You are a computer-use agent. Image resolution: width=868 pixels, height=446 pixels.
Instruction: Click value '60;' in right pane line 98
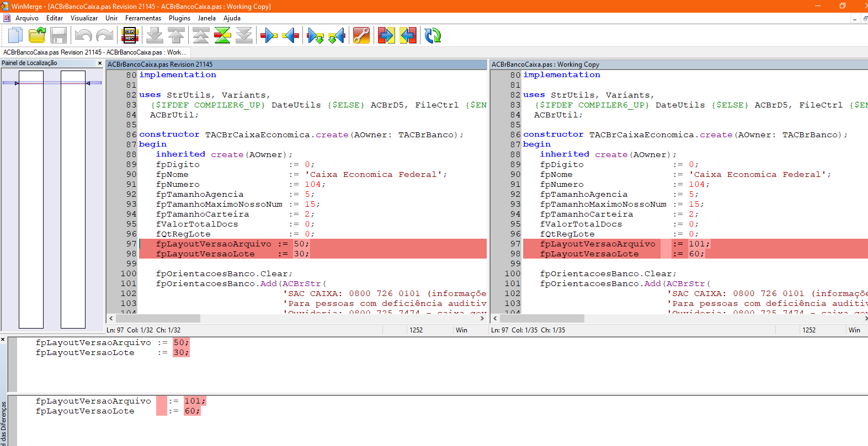click(696, 254)
